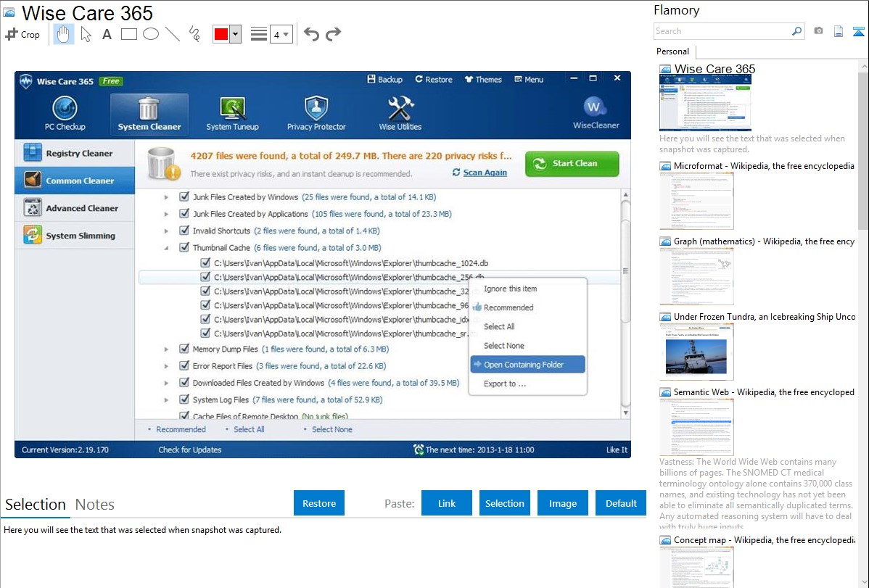Image resolution: width=869 pixels, height=588 pixels.
Task: Expand Memory Dump Files group
Action: 165,349
